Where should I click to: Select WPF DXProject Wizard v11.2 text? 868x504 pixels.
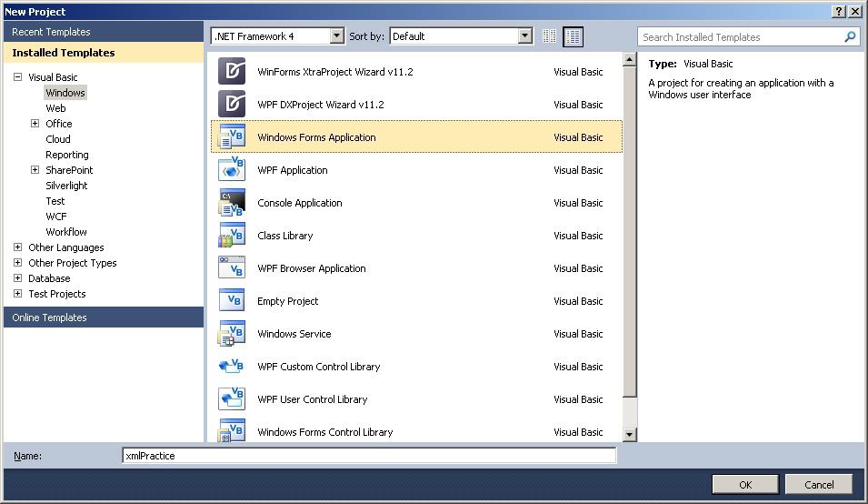coord(321,104)
